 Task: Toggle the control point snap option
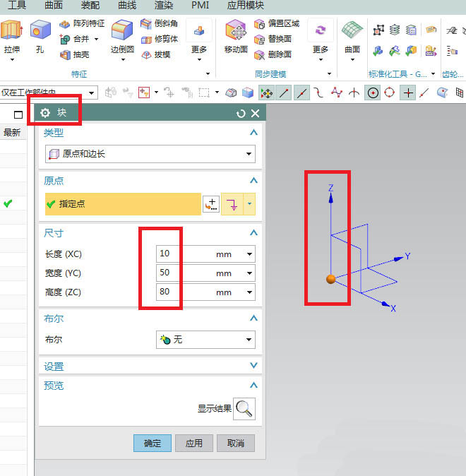point(318,93)
